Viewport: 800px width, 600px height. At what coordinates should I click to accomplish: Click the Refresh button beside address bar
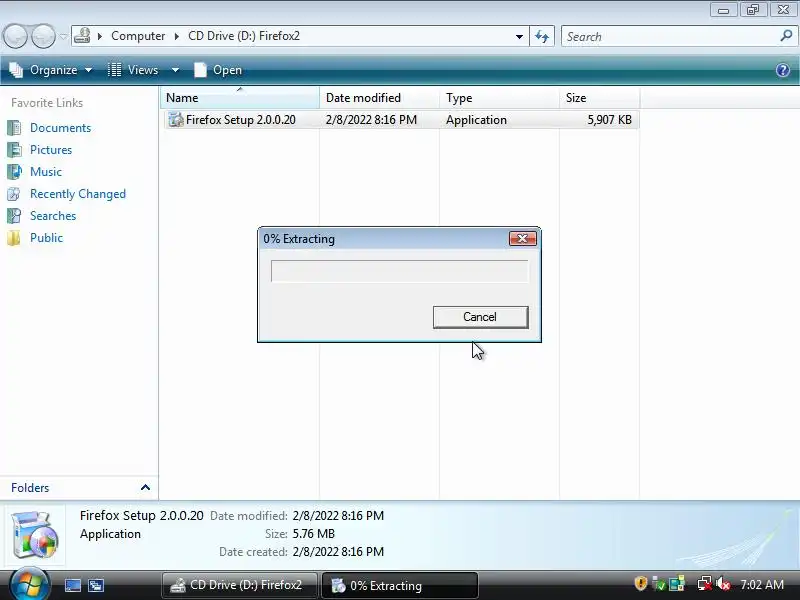[542, 37]
